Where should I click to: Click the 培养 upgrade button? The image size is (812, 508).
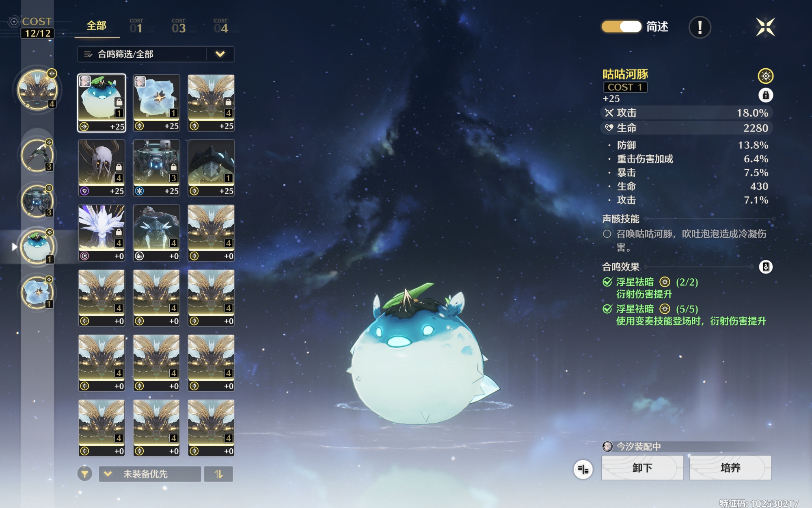730,468
